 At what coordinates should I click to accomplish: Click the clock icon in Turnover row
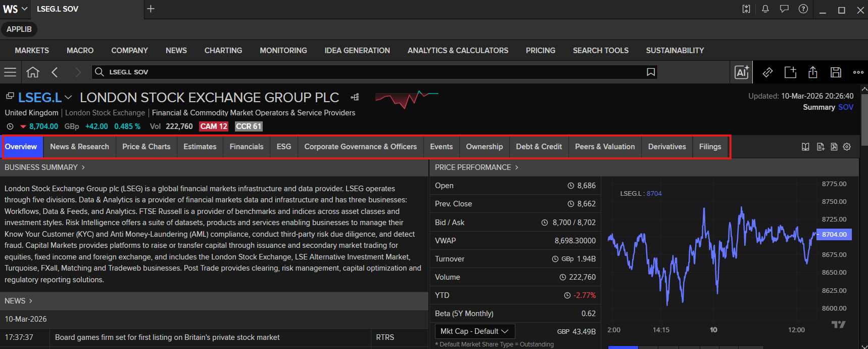(x=555, y=259)
